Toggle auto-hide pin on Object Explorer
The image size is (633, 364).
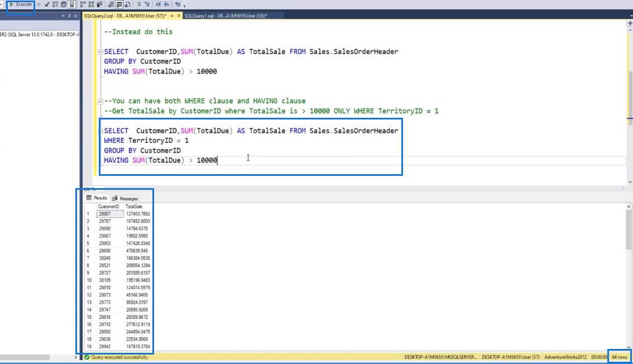(69, 16)
